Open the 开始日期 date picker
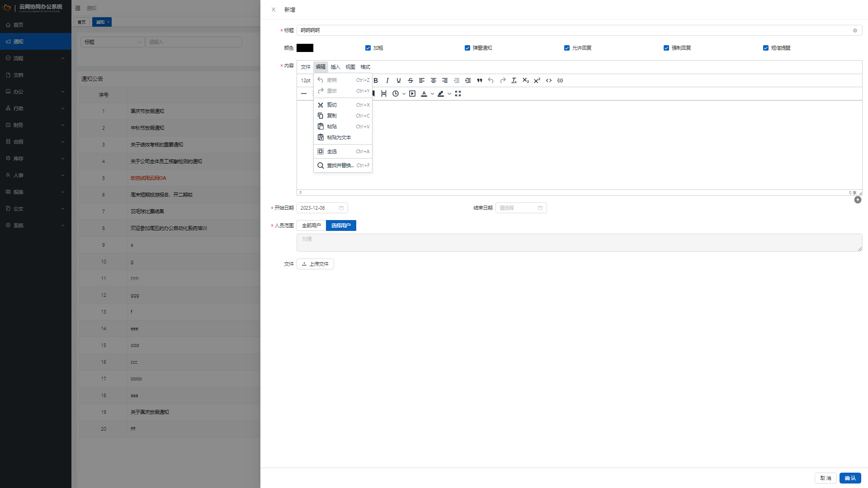 click(322, 208)
